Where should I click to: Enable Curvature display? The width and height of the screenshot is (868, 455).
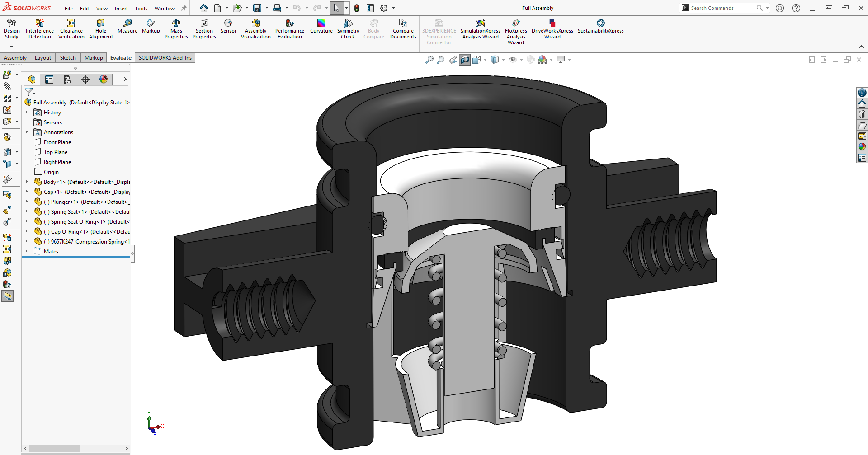tap(321, 26)
